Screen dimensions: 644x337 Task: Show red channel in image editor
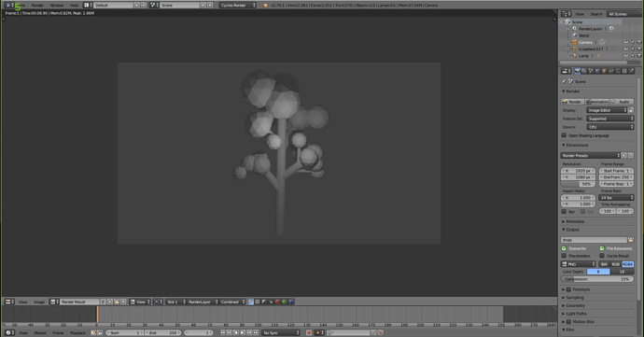click(x=277, y=302)
